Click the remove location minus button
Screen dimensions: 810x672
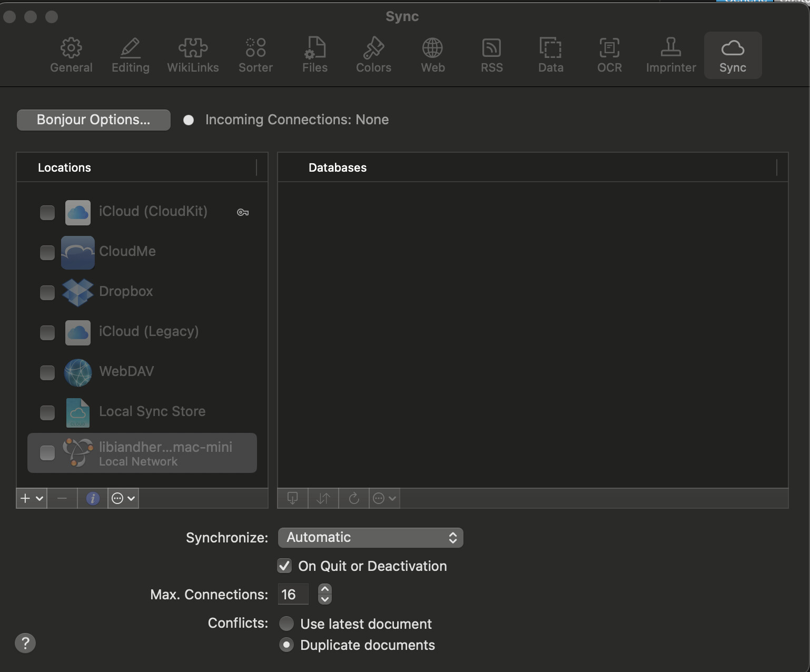pos(62,498)
